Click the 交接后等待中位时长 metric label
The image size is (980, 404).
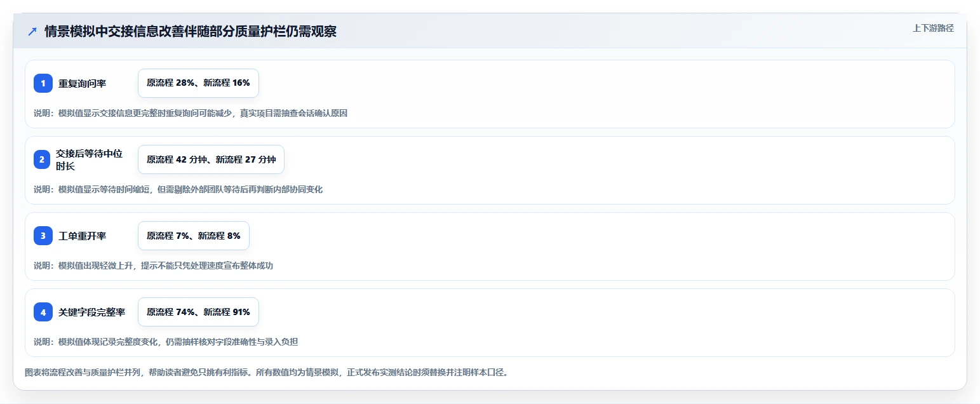pyautogui.click(x=89, y=159)
